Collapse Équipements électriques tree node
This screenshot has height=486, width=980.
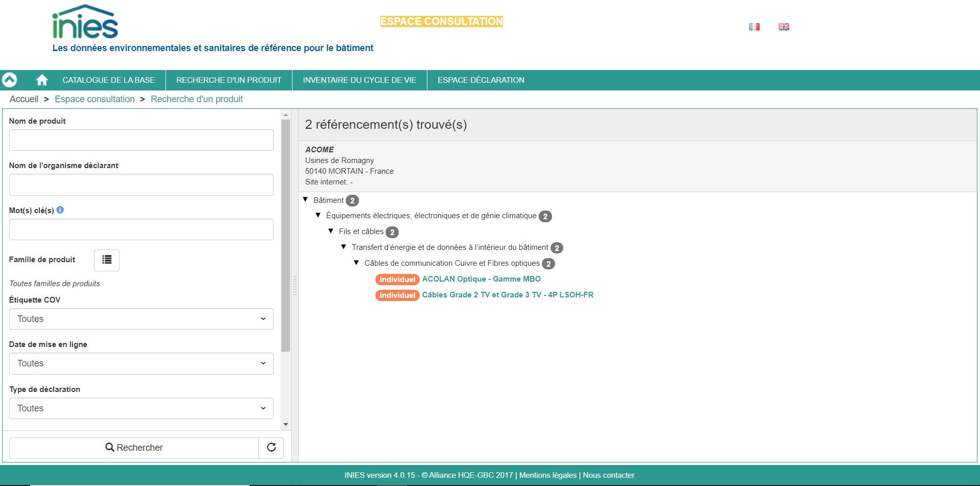pos(318,216)
